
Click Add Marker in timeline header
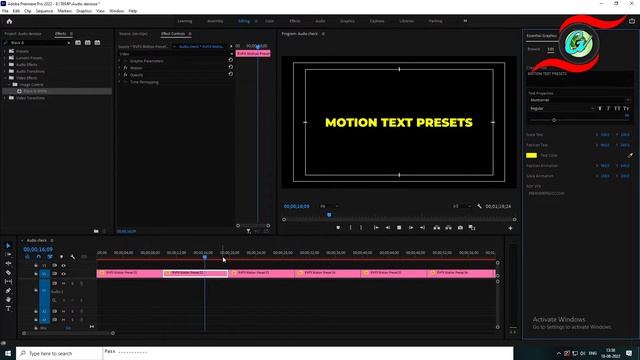click(x=61, y=257)
